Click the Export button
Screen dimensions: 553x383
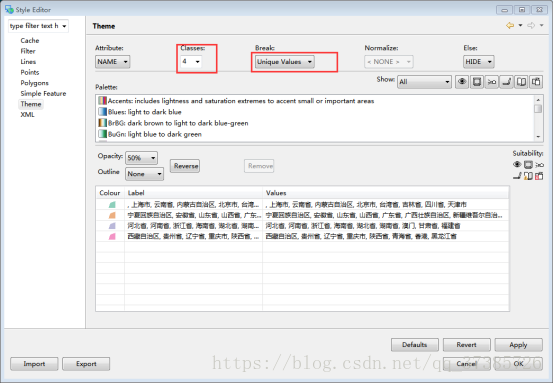(x=86, y=364)
